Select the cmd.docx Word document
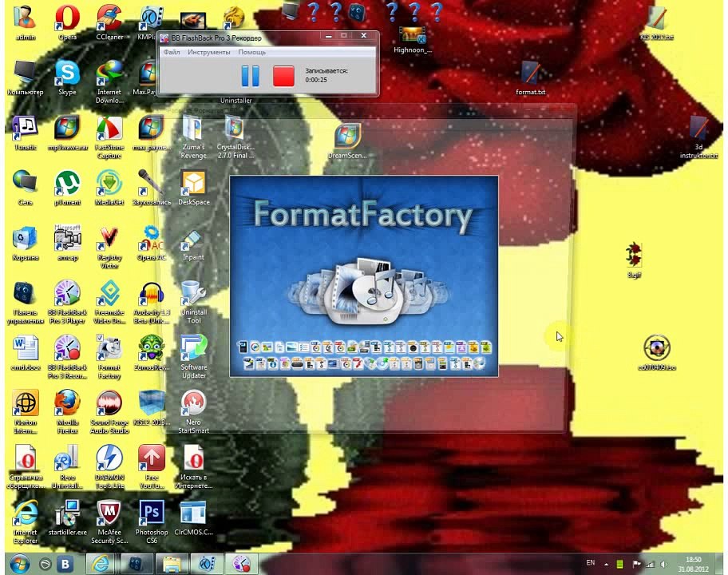 coord(26,354)
